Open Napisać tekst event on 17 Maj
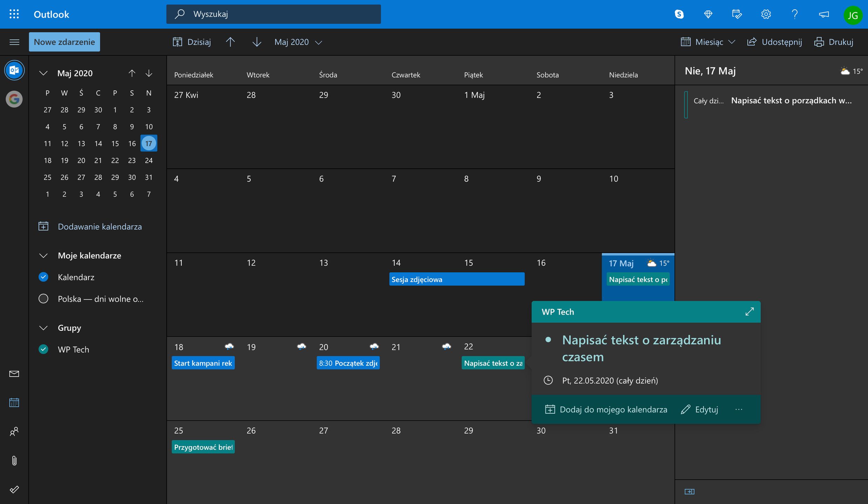 tap(638, 279)
